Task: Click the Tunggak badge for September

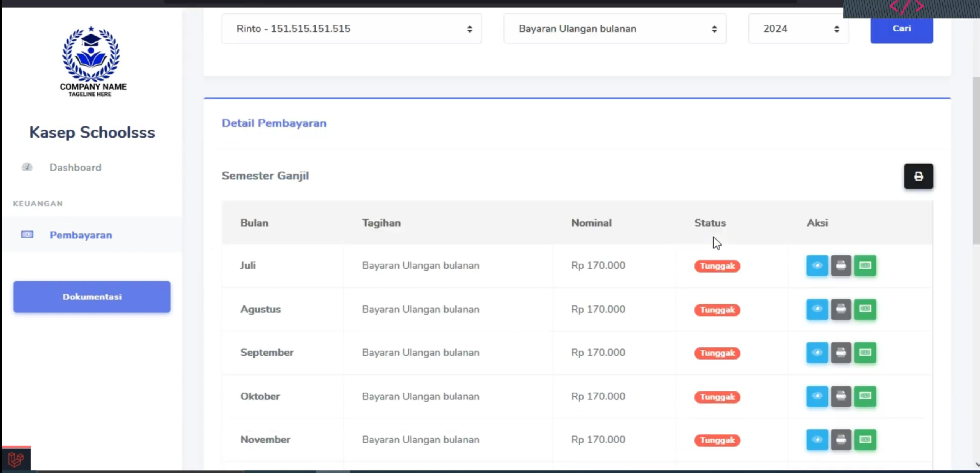Action: [x=717, y=353]
